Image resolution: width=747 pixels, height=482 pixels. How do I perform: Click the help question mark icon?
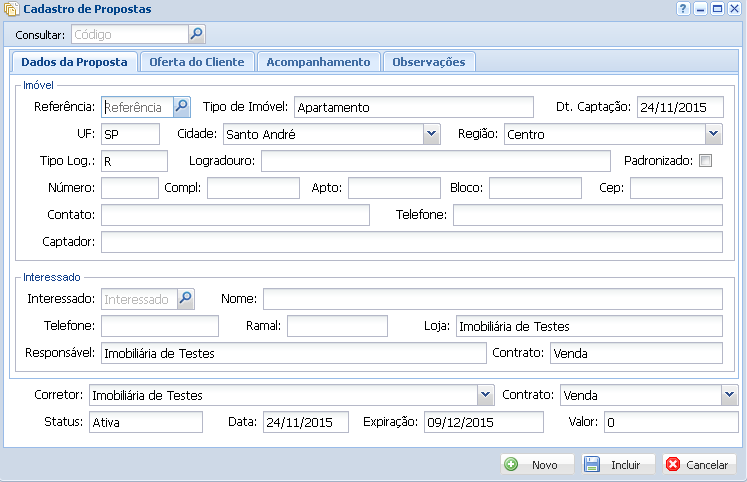[x=683, y=8]
